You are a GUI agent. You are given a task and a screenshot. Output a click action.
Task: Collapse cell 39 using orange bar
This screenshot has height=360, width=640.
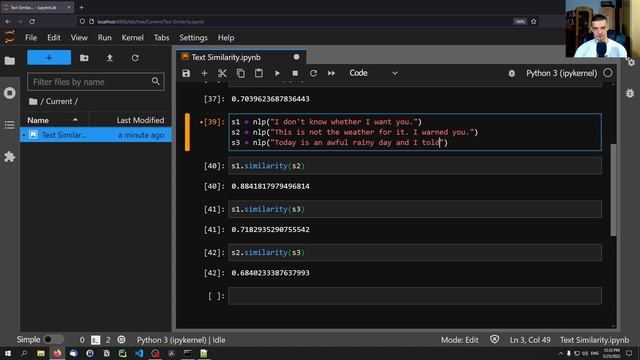[x=187, y=132]
